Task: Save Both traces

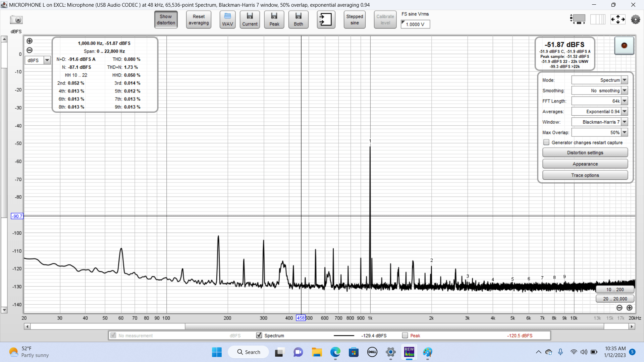Action: 298,20
